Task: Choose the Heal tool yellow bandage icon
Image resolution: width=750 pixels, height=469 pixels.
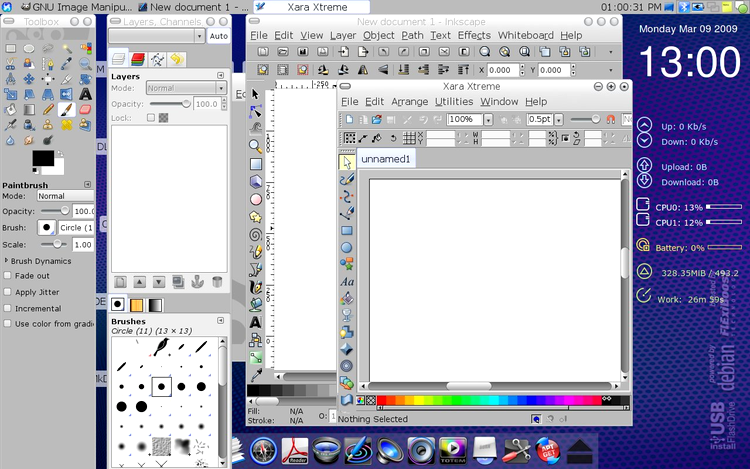Action: point(66,125)
